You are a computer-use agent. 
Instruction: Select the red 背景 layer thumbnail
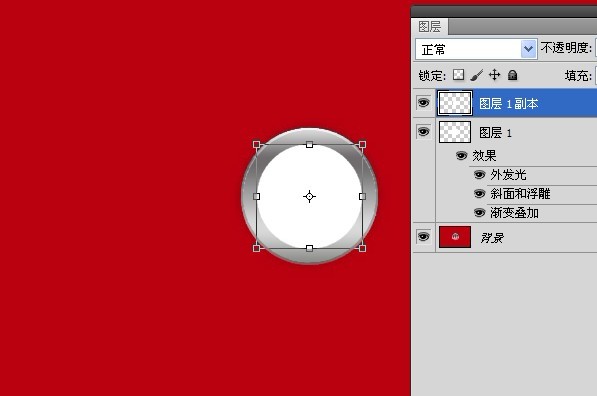pyautogui.click(x=455, y=237)
